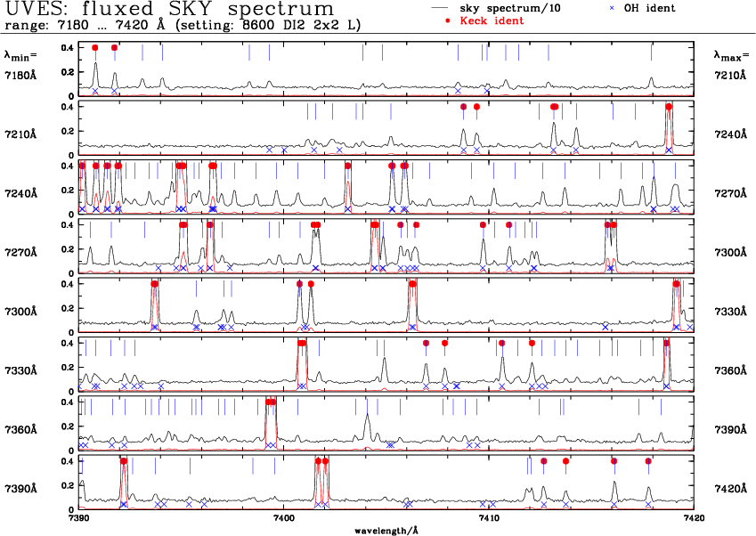Click the left label 7180Å
This screenshot has width=756, height=536.
tap(20, 75)
